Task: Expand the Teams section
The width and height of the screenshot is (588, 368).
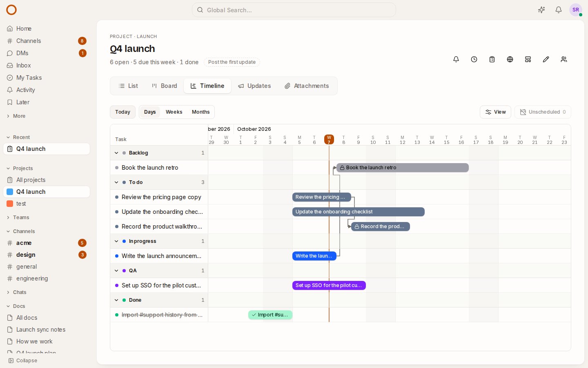Action: pyautogui.click(x=18, y=218)
